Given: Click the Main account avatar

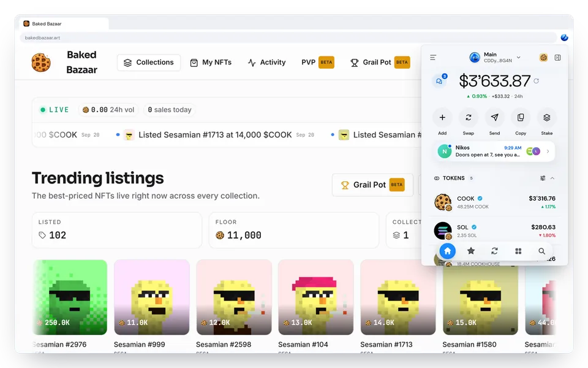Looking at the screenshot, I should (x=475, y=58).
